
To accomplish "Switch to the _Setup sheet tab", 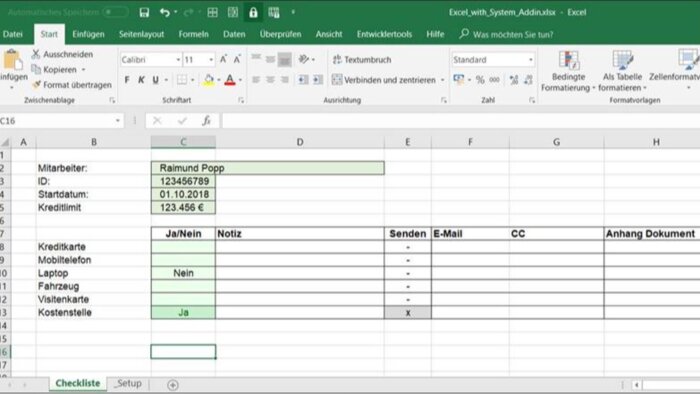I will [x=128, y=383].
